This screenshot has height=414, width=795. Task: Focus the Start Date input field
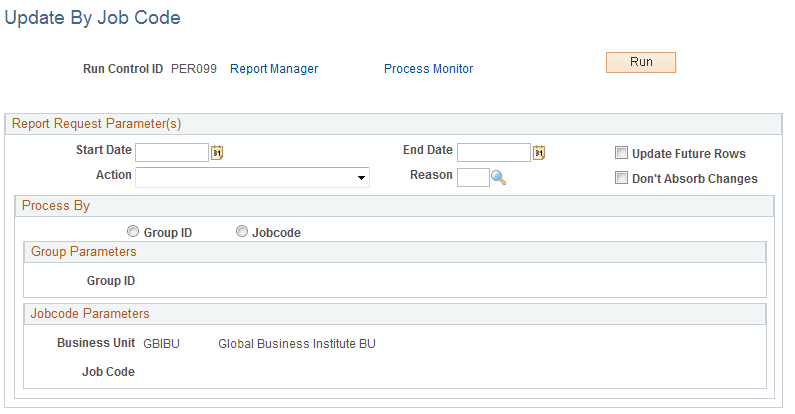[x=172, y=152]
